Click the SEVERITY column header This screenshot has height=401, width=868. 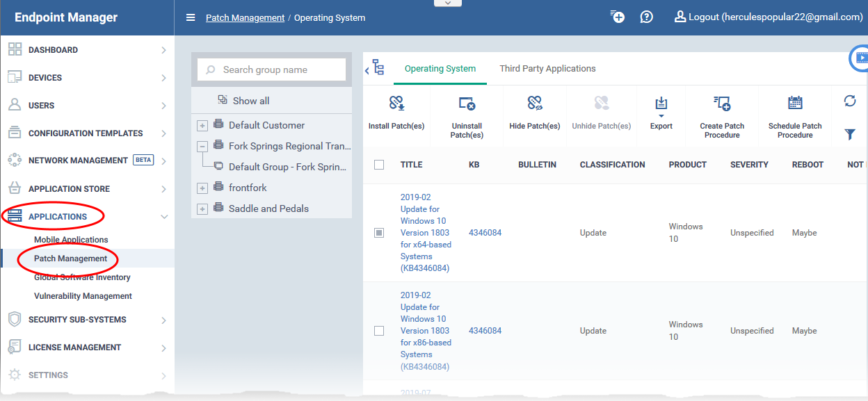click(749, 165)
